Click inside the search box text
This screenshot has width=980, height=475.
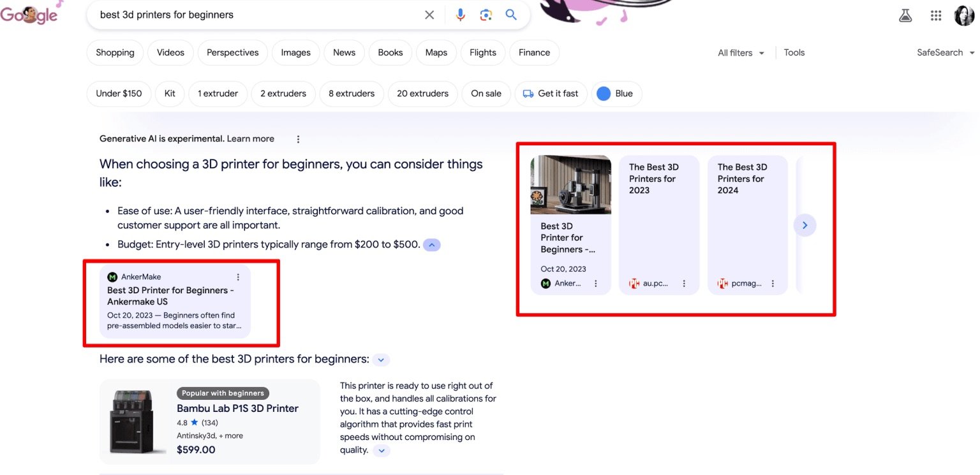pos(167,15)
